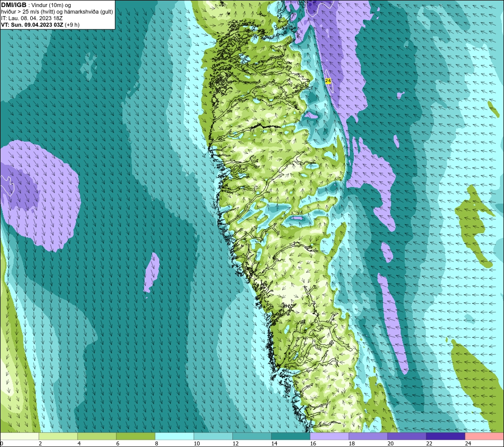Click the scale label "2"
The height and width of the screenshot is (447, 504).
coord(40,443)
